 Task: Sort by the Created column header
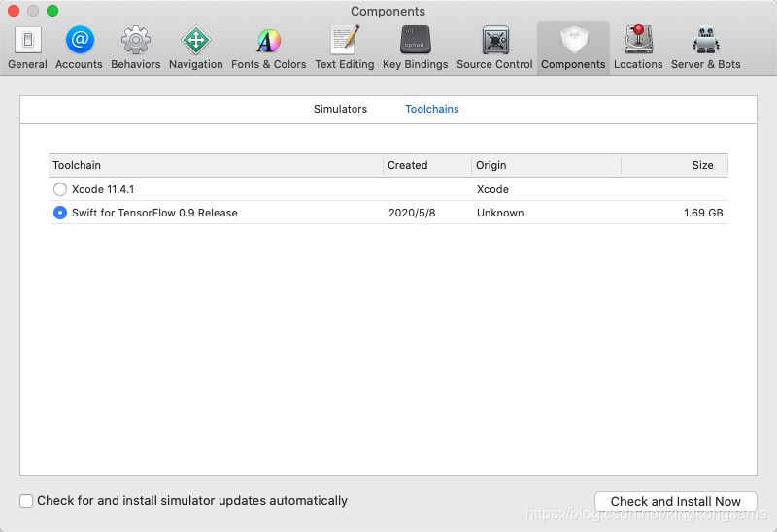click(x=427, y=165)
